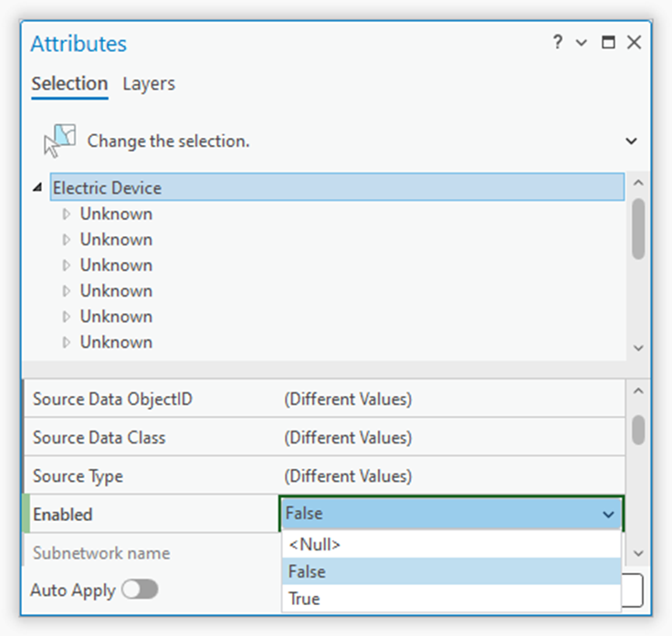Select the Source Type field label
Image resolution: width=672 pixels, height=636 pixels.
pyautogui.click(x=78, y=476)
